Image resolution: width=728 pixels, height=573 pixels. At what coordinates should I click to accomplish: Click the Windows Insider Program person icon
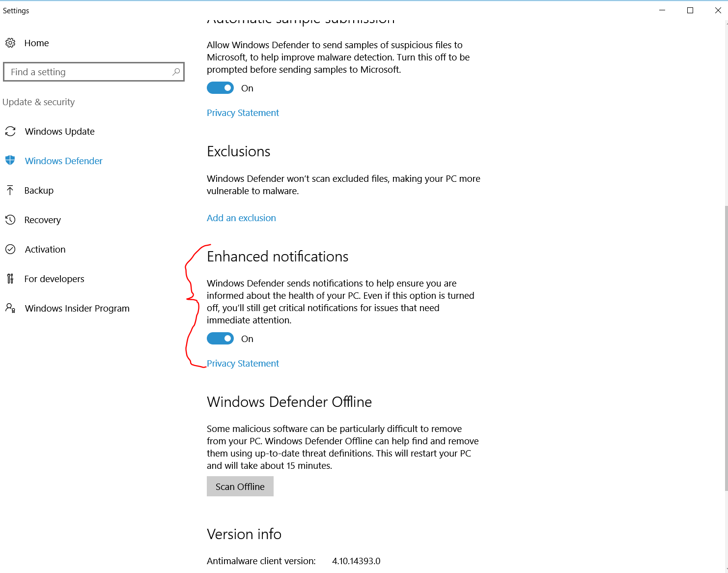[10, 308]
